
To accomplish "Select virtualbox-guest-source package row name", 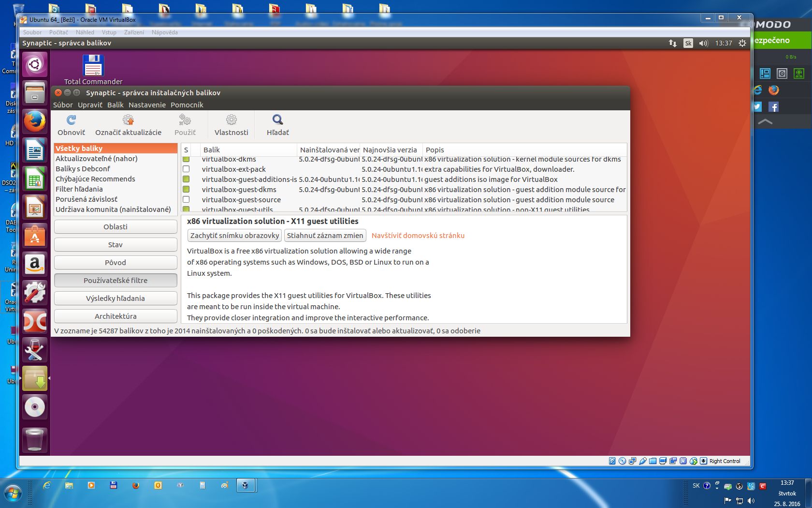I will pyautogui.click(x=241, y=199).
